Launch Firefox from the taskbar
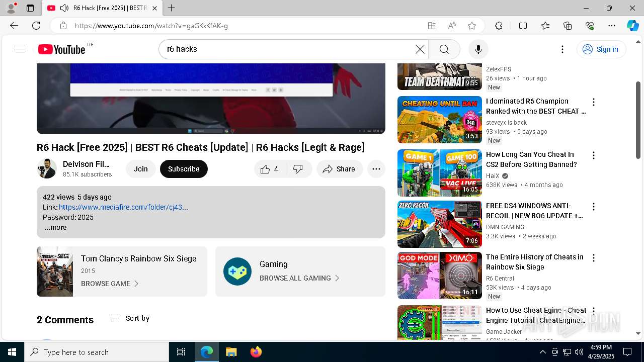Image resolution: width=644 pixels, height=362 pixels. tap(256, 352)
